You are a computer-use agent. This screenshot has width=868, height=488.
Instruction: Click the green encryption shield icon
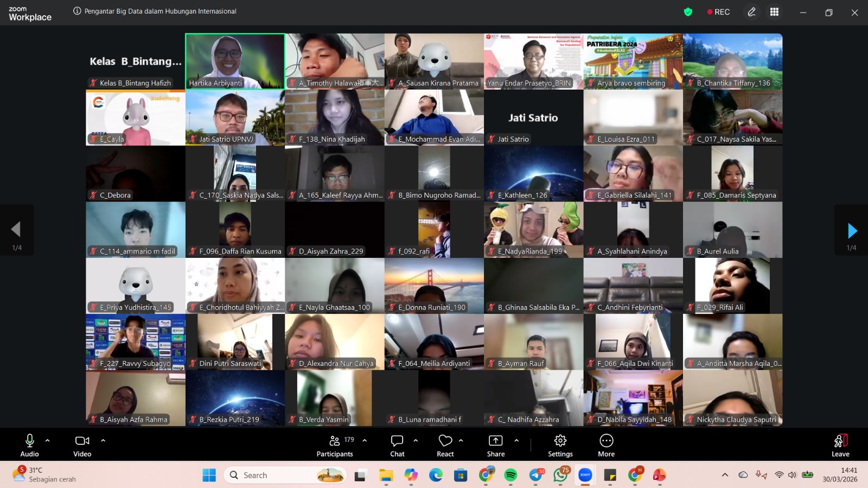[688, 12]
